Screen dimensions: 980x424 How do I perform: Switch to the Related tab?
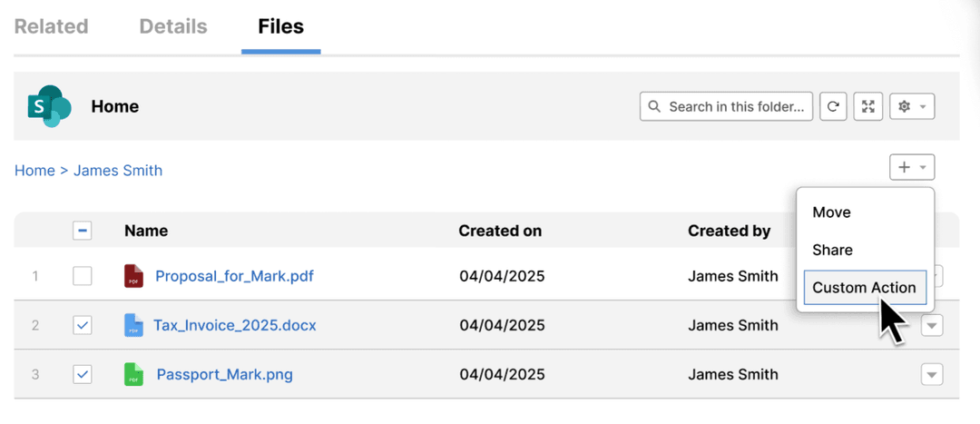51,26
